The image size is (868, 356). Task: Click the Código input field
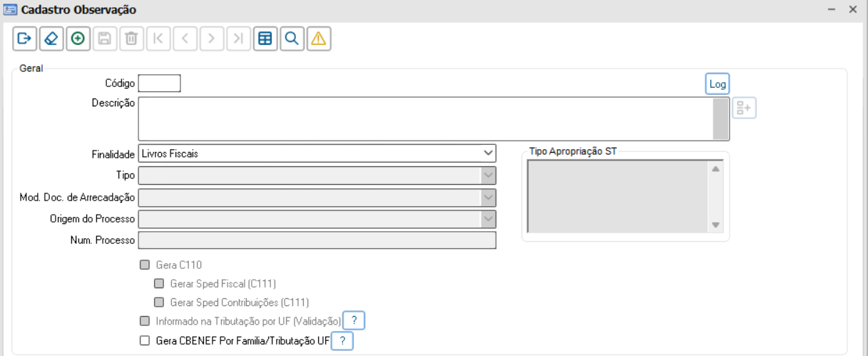point(159,83)
